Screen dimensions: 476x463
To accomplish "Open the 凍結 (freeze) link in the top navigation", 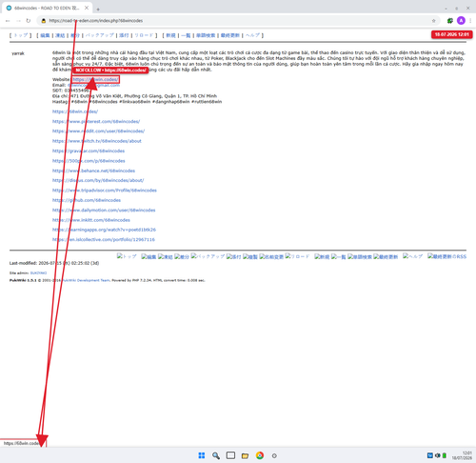I will pos(60,35).
